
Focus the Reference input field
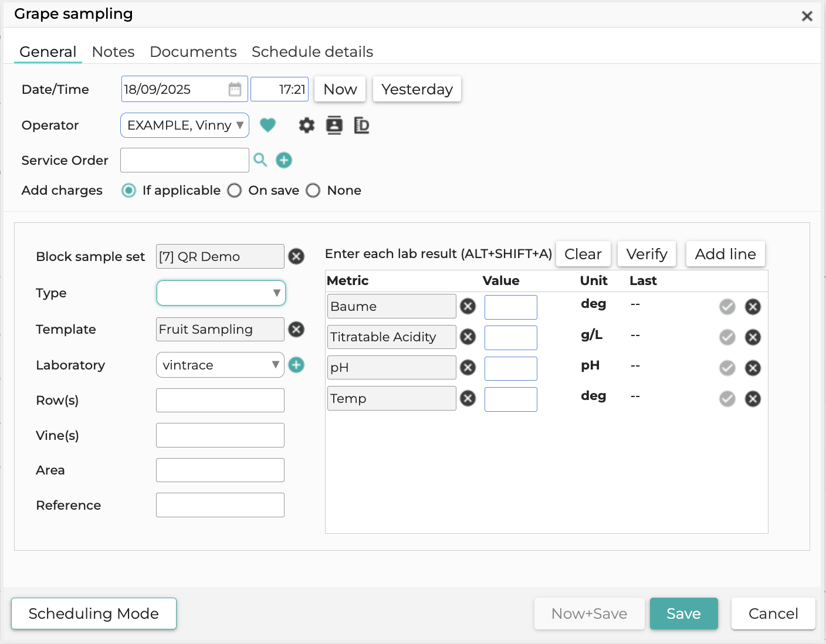coord(220,505)
